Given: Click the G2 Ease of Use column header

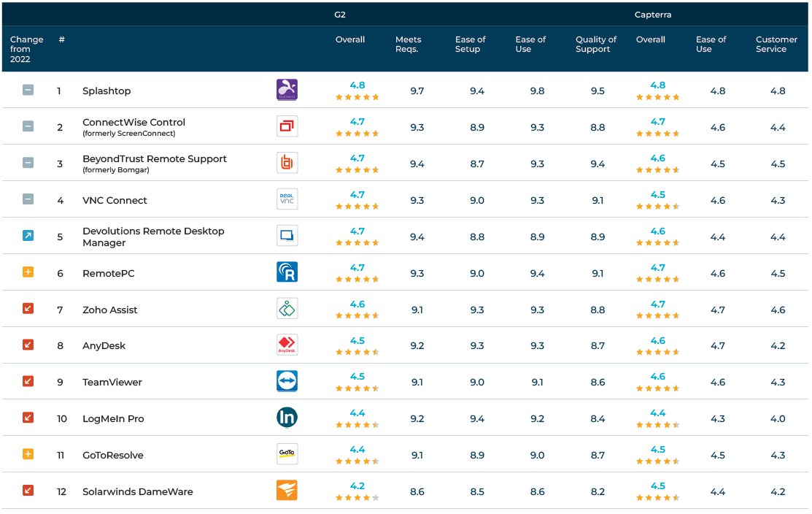Looking at the screenshot, I should tap(531, 44).
